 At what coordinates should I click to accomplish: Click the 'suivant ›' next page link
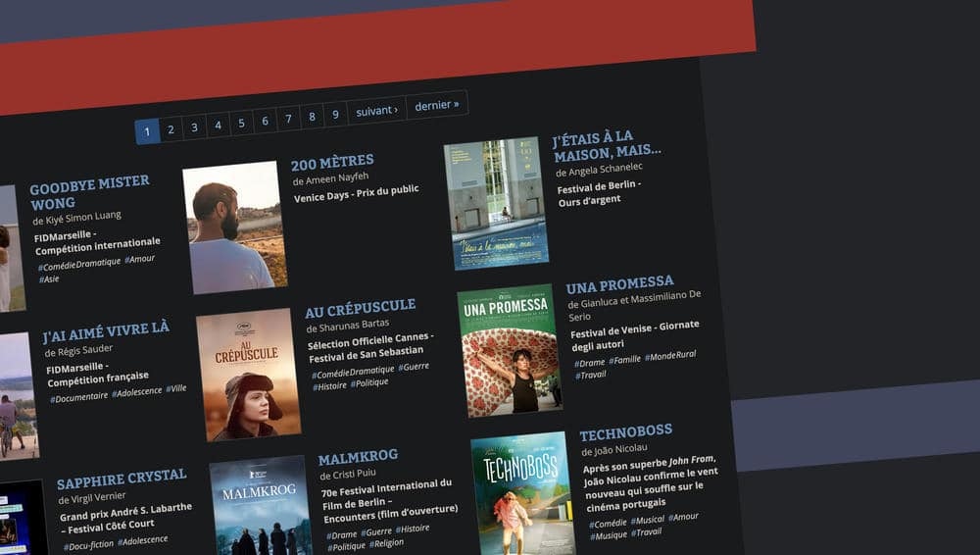click(377, 111)
